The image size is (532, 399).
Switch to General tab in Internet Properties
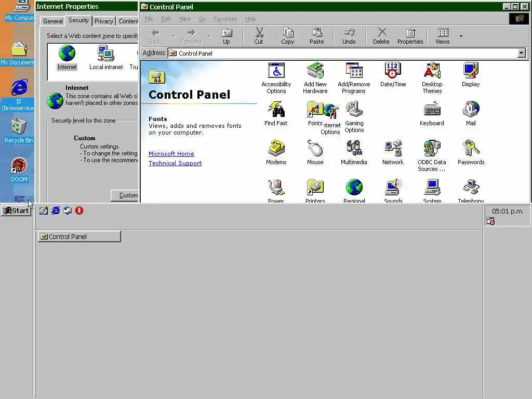(52, 21)
